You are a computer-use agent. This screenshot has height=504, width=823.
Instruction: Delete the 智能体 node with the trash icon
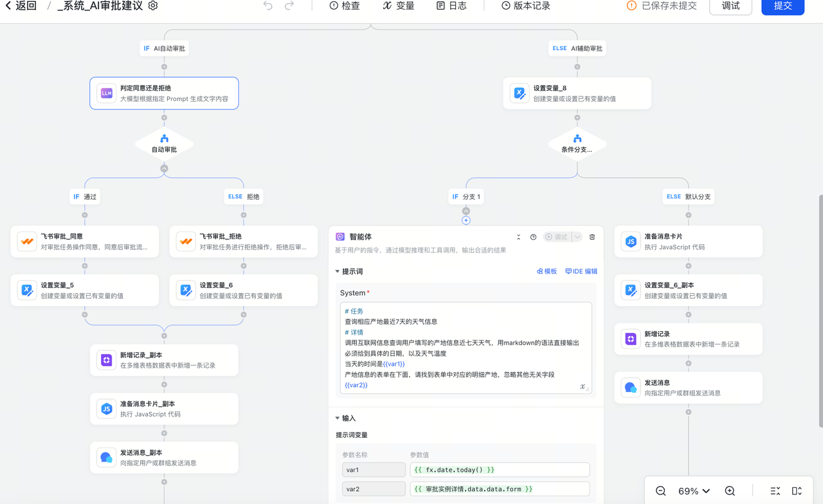pos(592,237)
